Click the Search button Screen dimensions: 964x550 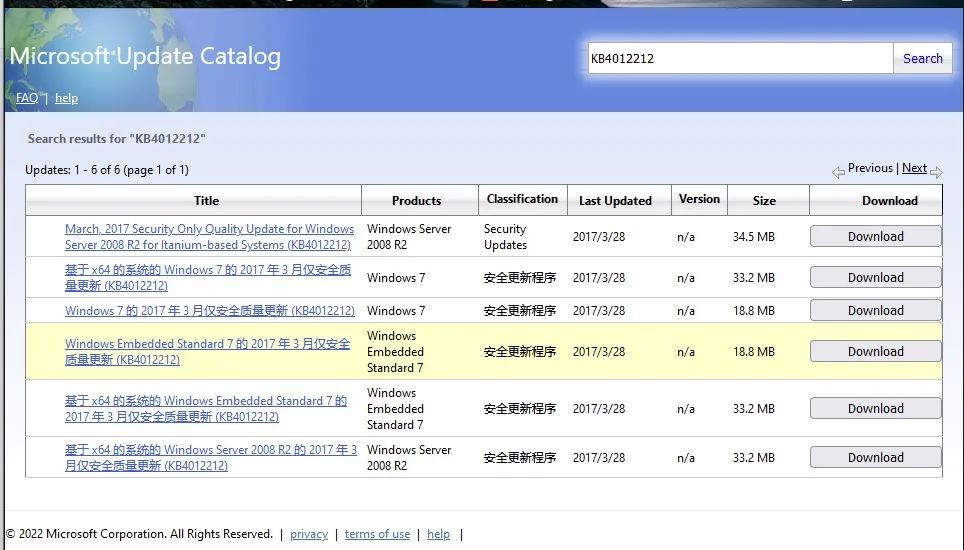(922, 58)
